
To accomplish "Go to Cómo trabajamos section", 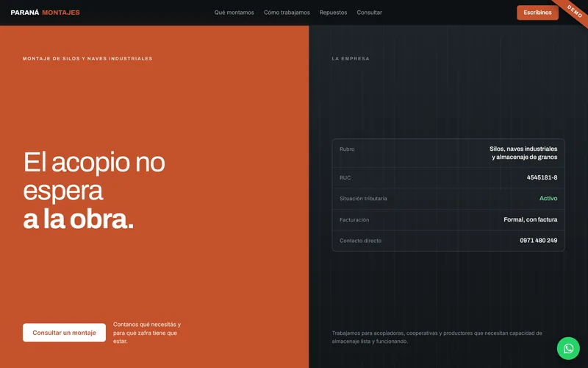I will point(287,13).
